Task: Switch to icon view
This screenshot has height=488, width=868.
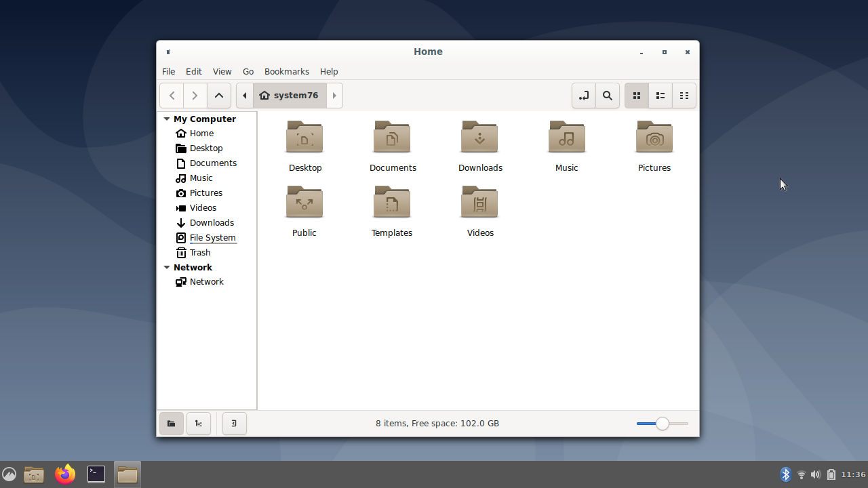Action: pyautogui.click(x=636, y=96)
